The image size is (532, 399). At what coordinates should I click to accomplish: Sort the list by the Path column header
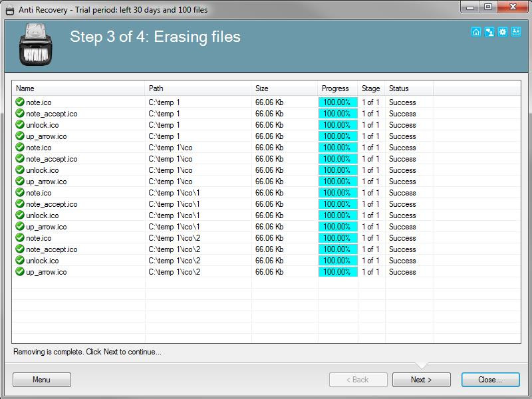(198, 88)
